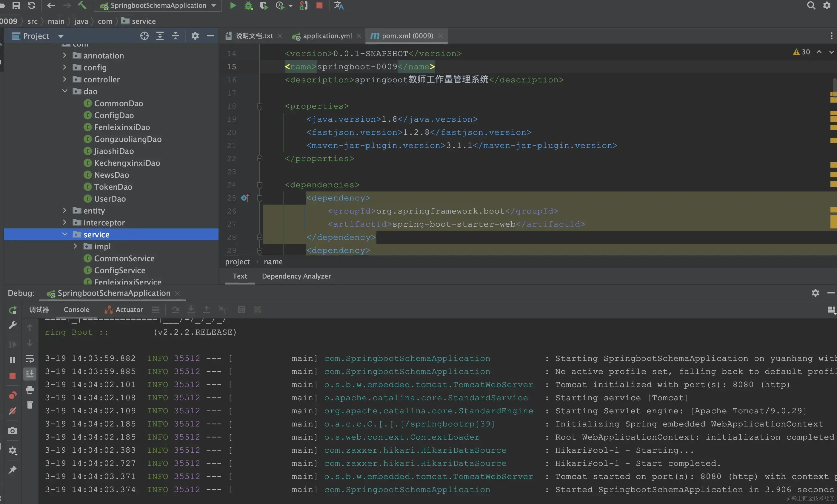Image resolution: width=837 pixels, height=504 pixels.
Task: Click the name breadcrumb below the editor
Action: coord(273,262)
